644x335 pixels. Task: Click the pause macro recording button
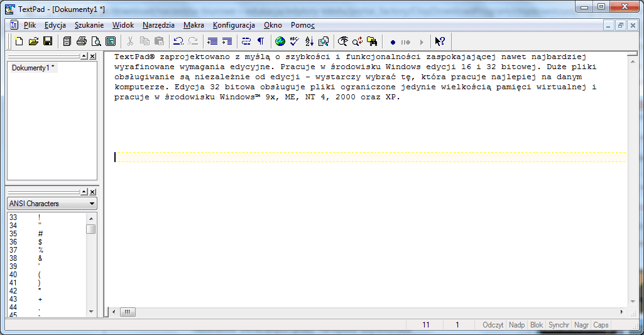click(406, 42)
